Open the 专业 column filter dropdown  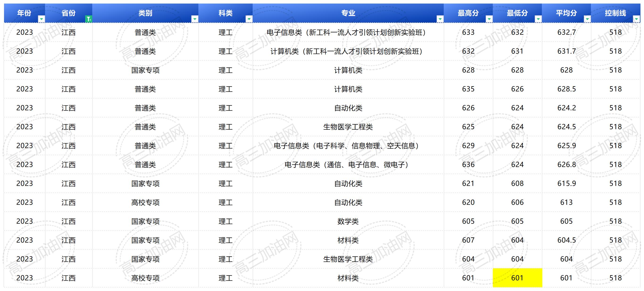point(440,19)
